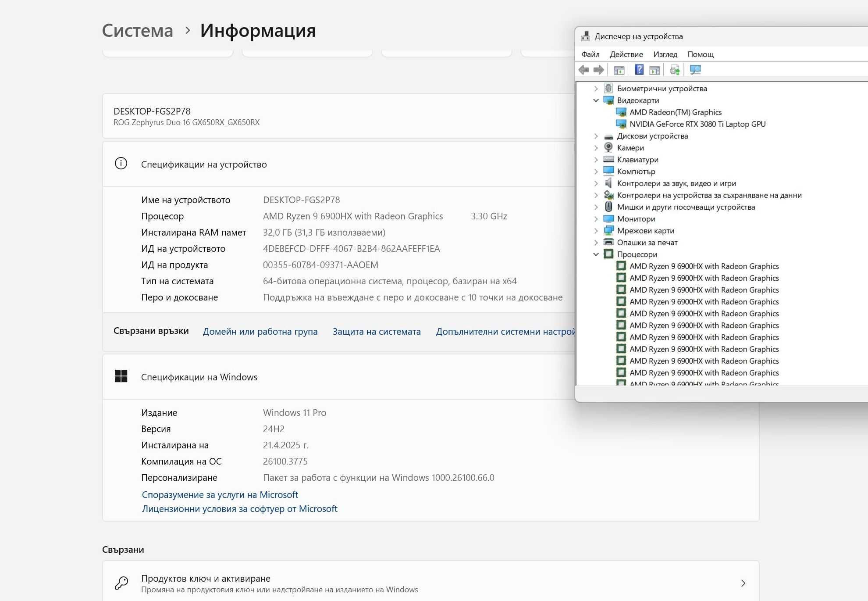Click the Клавиатури keyboard icon

608,159
